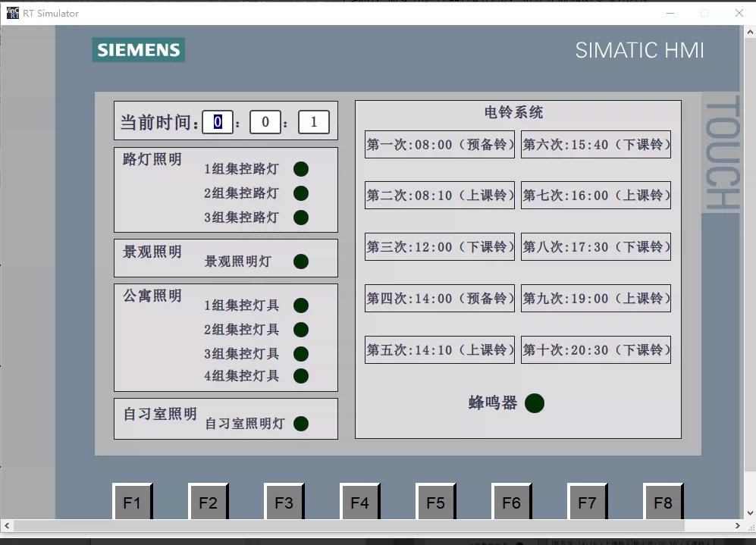The image size is (756, 545).
Task: Select 第四次:14:00 (预备铃) bell entry
Action: pyautogui.click(x=440, y=299)
